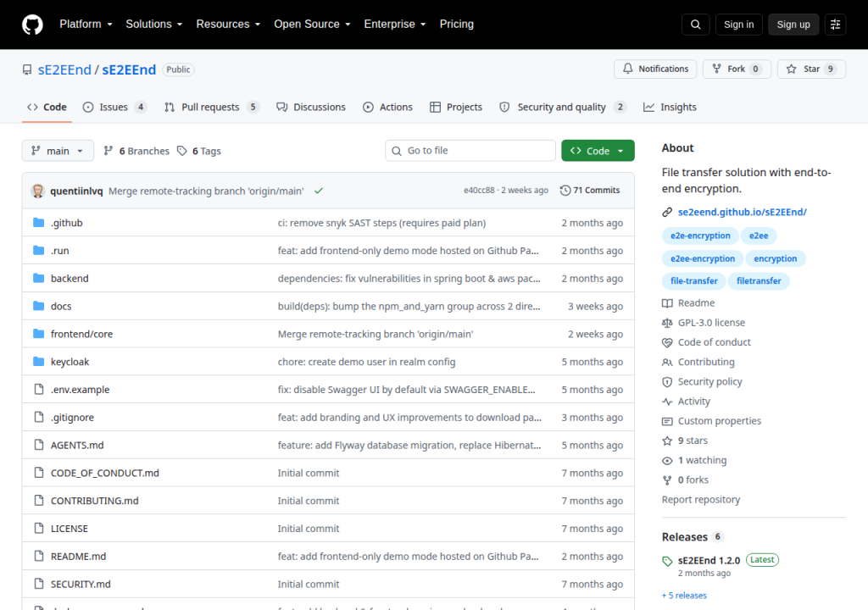The image size is (868, 610).
Task: Open the Actions tab
Action: pyautogui.click(x=387, y=107)
